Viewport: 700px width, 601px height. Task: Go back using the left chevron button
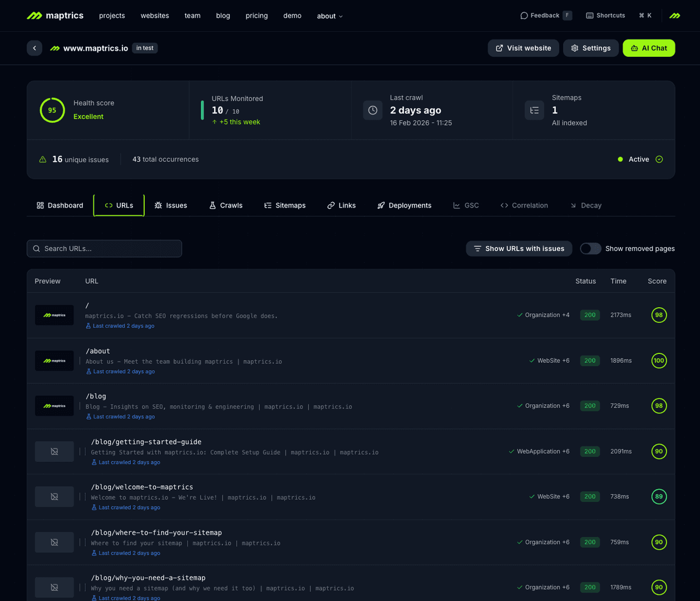tap(34, 48)
